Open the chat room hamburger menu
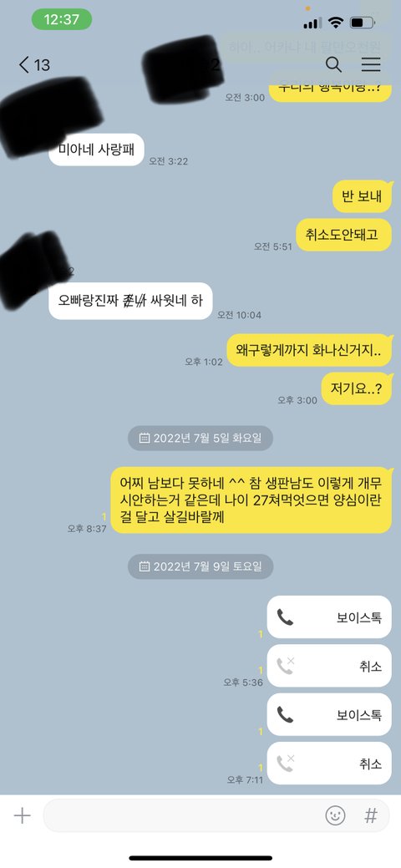 pyautogui.click(x=371, y=64)
